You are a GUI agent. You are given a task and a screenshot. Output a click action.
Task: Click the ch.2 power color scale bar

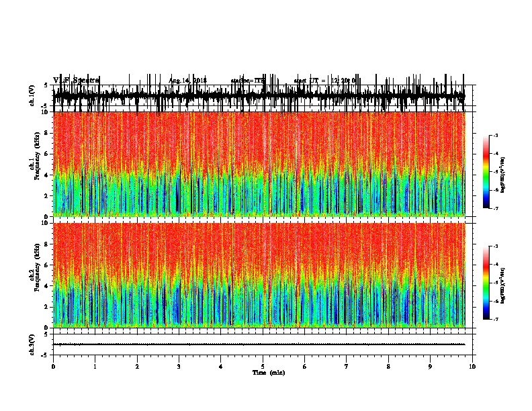click(x=486, y=283)
